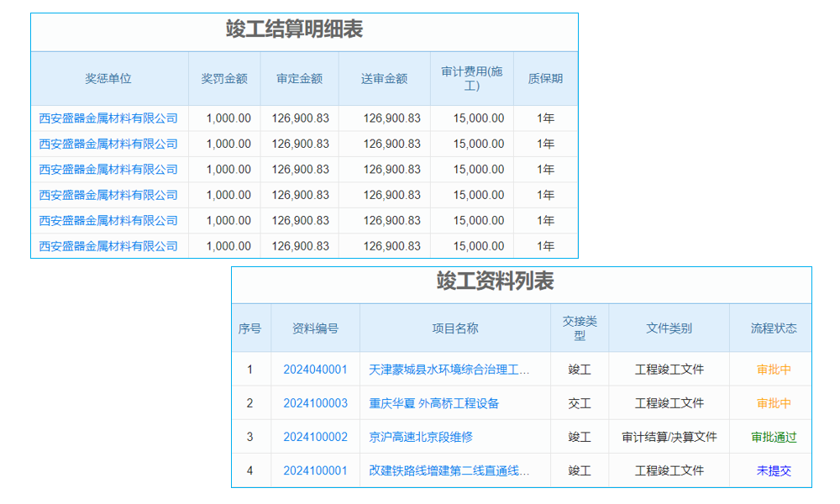Click the 奖惩单位 column header
This screenshot has width=840, height=504.
click(110, 78)
